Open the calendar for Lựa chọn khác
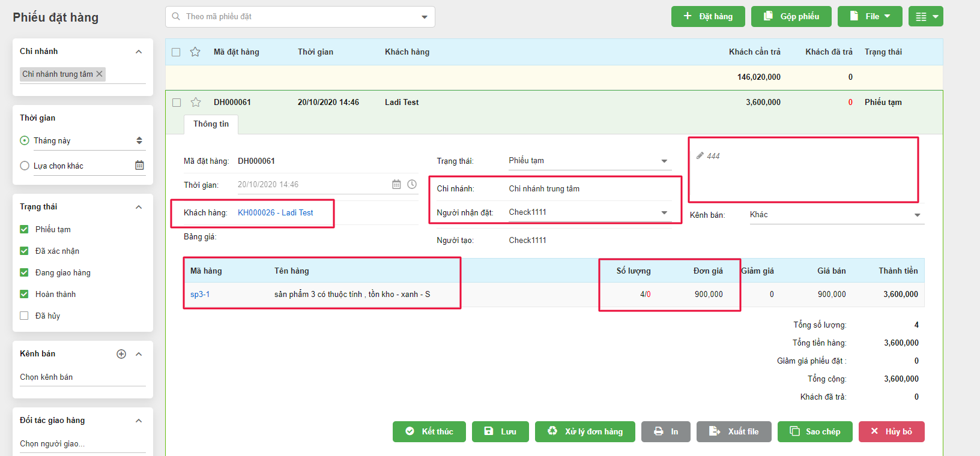This screenshot has width=980, height=456. point(139,166)
